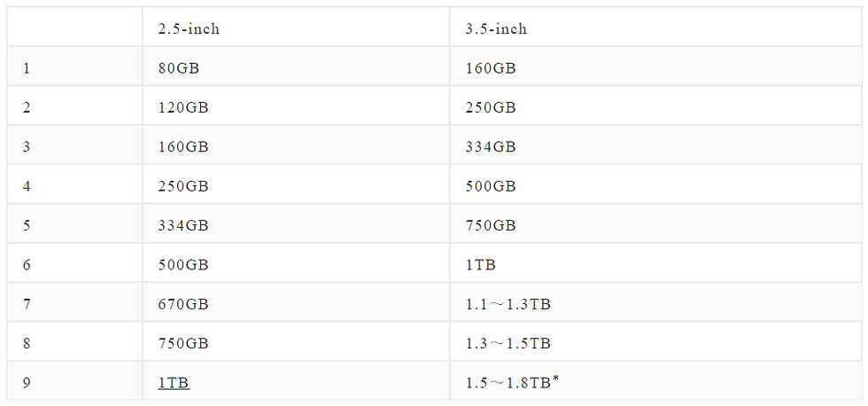868x406 pixels.
Task: Click the 1.5~1.8TB* cell
Action: (x=655, y=381)
